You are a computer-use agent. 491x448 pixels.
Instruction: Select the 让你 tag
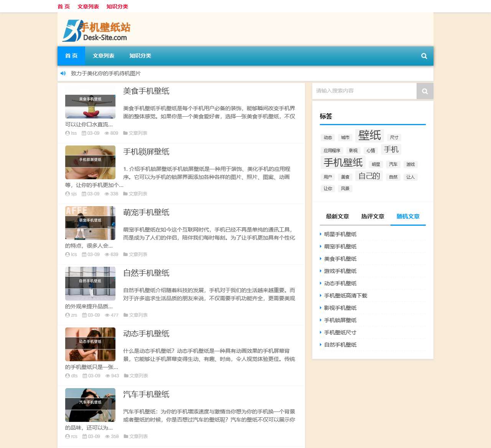(x=328, y=188)
